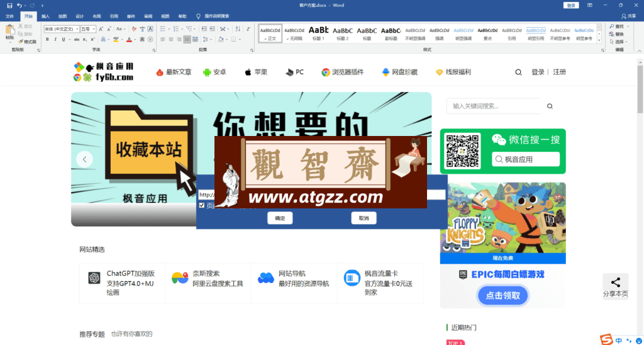The width and height of the screenshot is (644, 345).
Task: Apply character border icon
Action: click(150, 29)
